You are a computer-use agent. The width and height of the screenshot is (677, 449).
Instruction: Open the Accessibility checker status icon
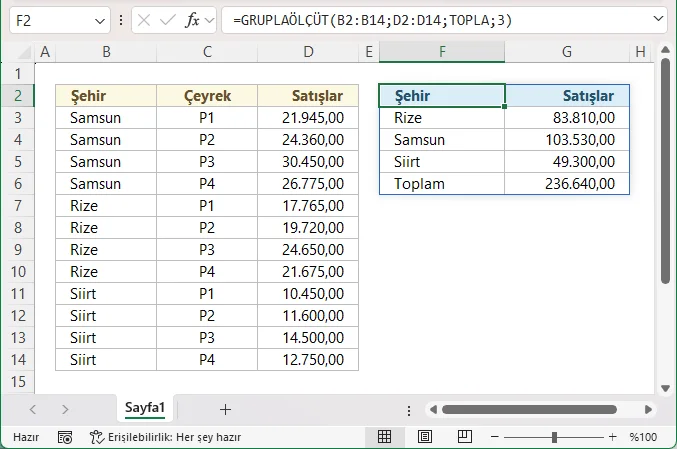(x=97, y=437)
